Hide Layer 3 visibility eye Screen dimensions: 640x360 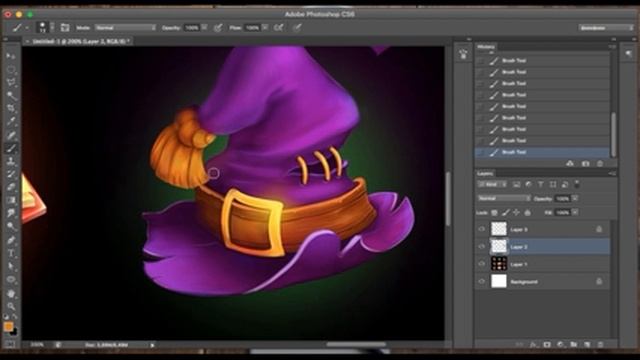click(481, 229)
